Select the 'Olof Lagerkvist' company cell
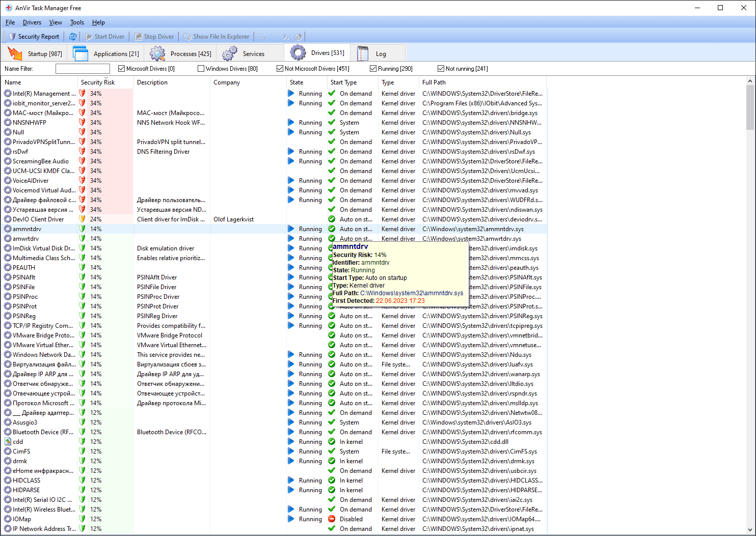 233,219
